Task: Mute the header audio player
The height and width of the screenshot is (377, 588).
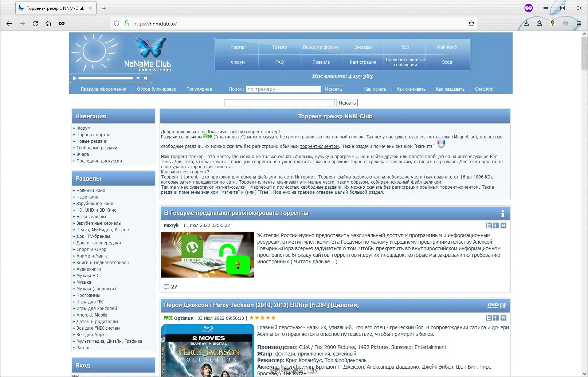Action: pyautogui.click(x=146, y=78)
